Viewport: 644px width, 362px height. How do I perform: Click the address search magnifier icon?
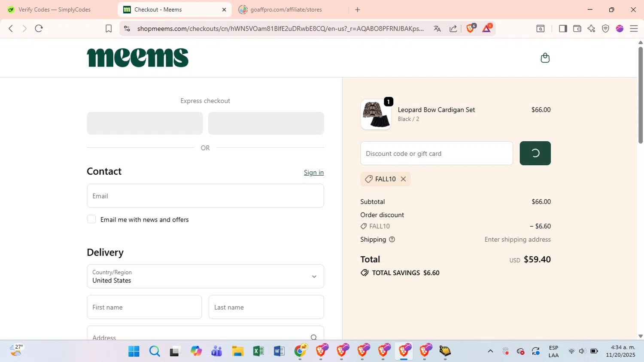click(x=314, y=338)
